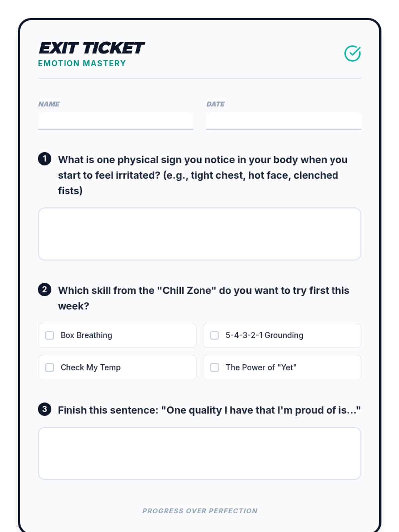Click the irritated physical sign question text
Image resolution: width=399 pixels, height=532 pixels.
(x=203, y=175)
